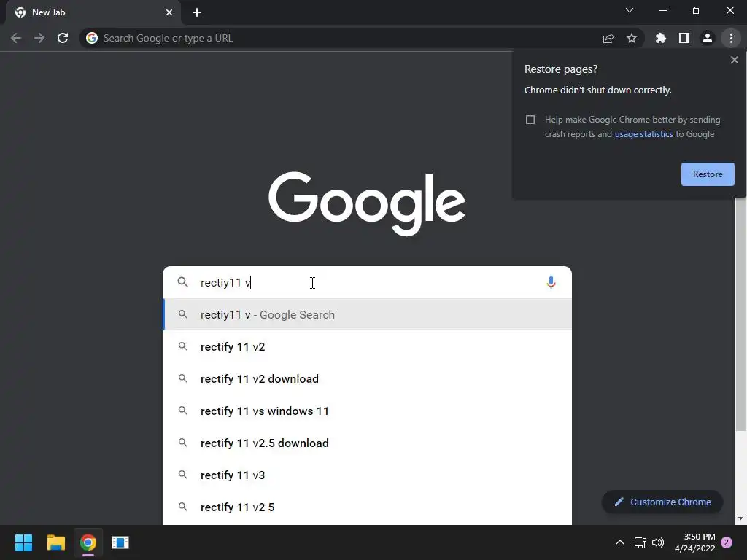Show hidden tray icons chevron

[x=620, y=542]
